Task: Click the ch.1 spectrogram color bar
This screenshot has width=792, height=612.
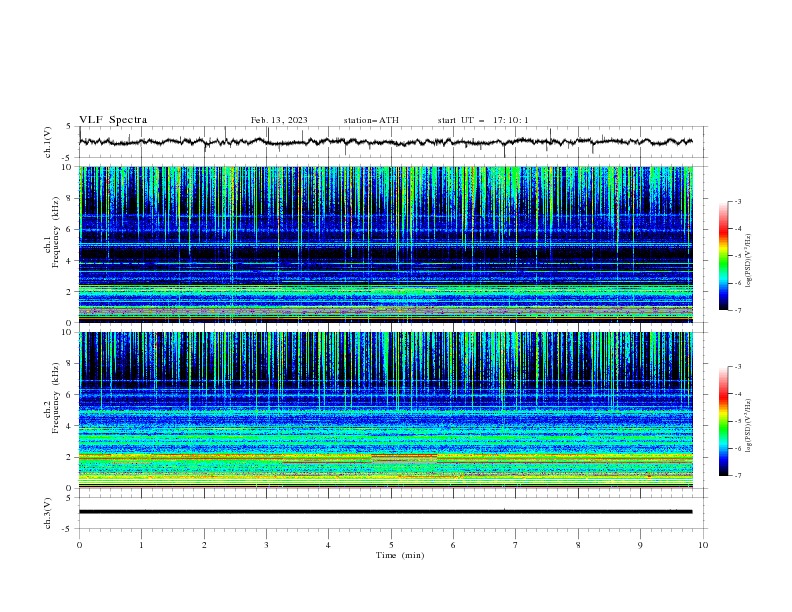Action: [724, 256]
